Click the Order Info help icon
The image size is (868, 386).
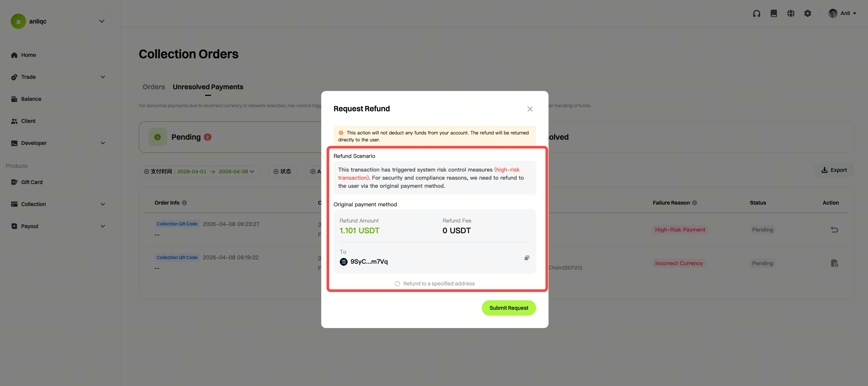[184, 203]
